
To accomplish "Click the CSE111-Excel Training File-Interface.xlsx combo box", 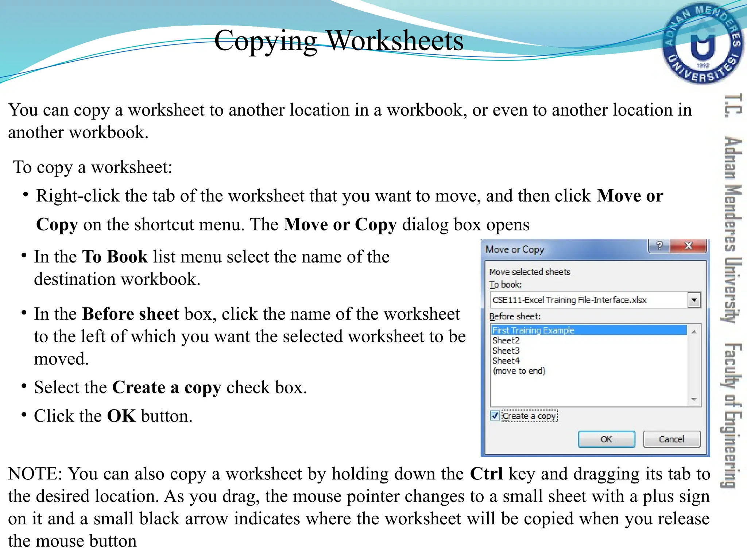I will pyautogui.click(x=595, y=300).
